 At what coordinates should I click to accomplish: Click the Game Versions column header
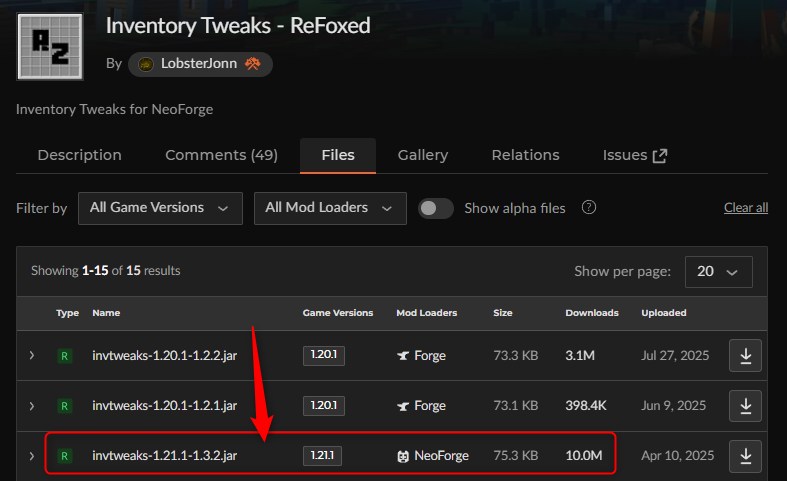(338, 313)
